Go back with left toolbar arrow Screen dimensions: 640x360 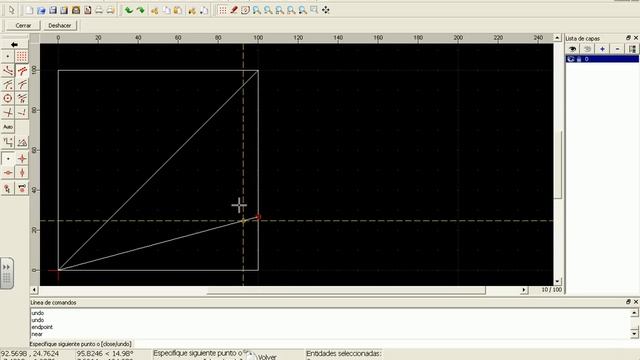[x=14, y=44]
